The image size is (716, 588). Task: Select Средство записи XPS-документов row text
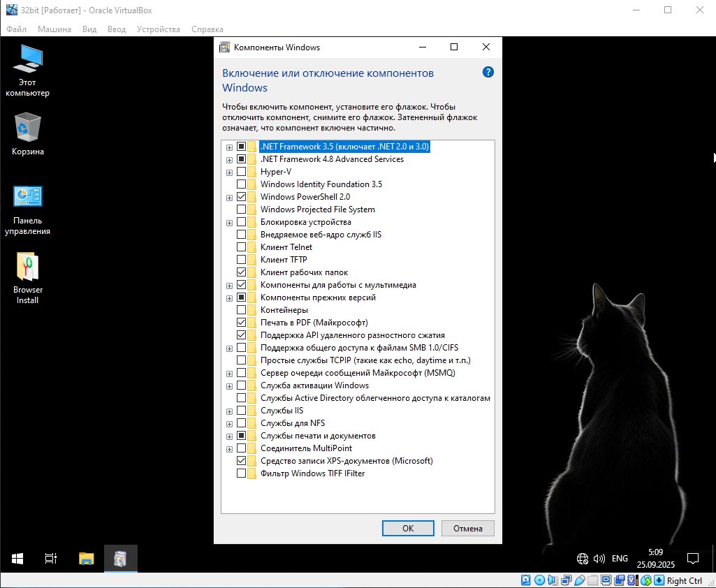346,461
